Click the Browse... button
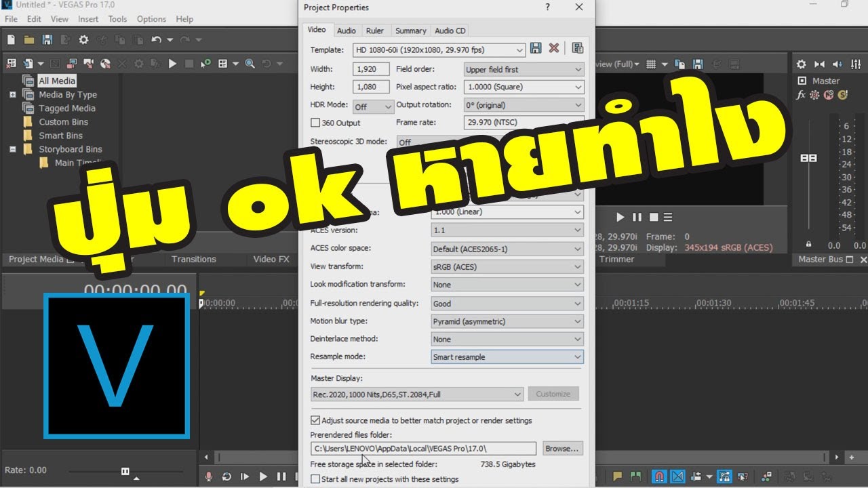Image resolution: width=868 pixels, height=488 pixels. click(562, 449)
